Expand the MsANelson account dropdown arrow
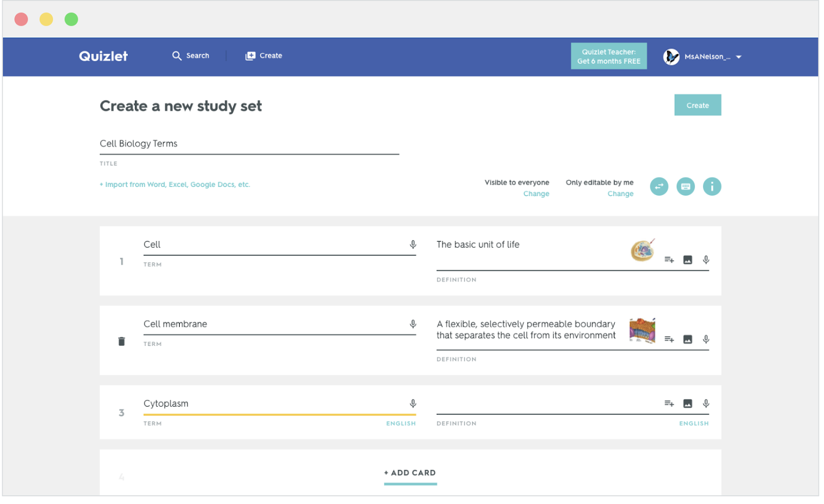The image size is (824, 504). [x=739, y=57]
